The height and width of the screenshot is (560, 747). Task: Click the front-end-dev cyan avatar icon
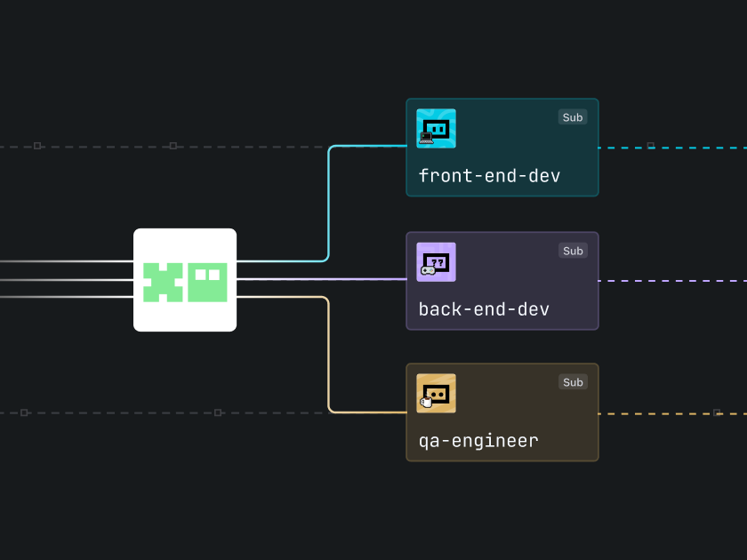point(436,128)
